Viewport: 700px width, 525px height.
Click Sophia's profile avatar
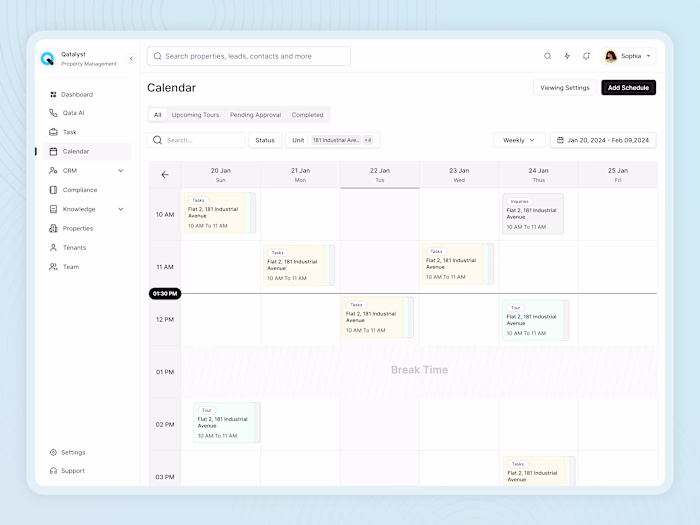point(611,56)
